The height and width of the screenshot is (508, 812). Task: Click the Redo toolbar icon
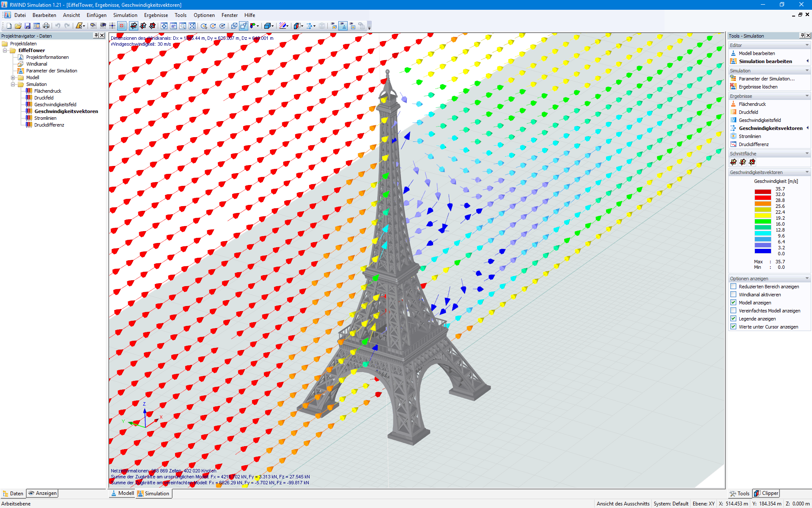point(67,26)
